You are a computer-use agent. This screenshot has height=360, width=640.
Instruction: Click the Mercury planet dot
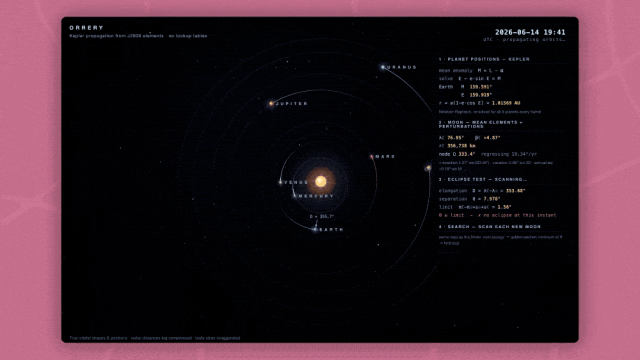[x=295, y=196]
